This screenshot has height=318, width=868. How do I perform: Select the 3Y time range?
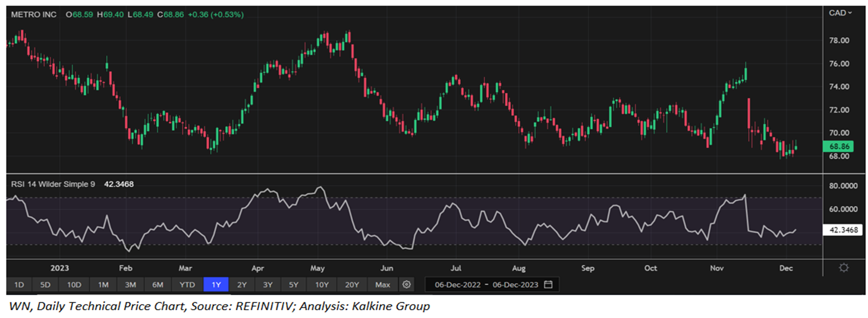268,285
